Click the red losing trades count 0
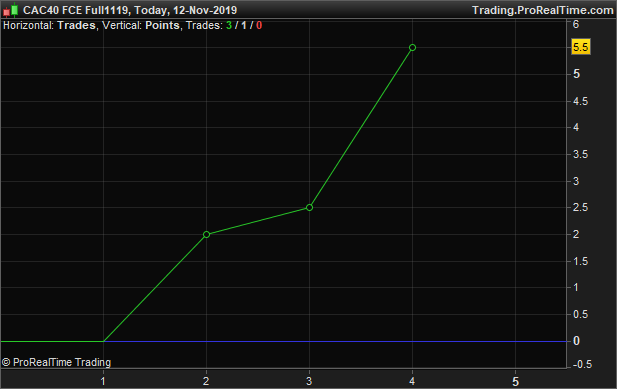Viewport: 617px width, 389px height. [x=259, y=26]
